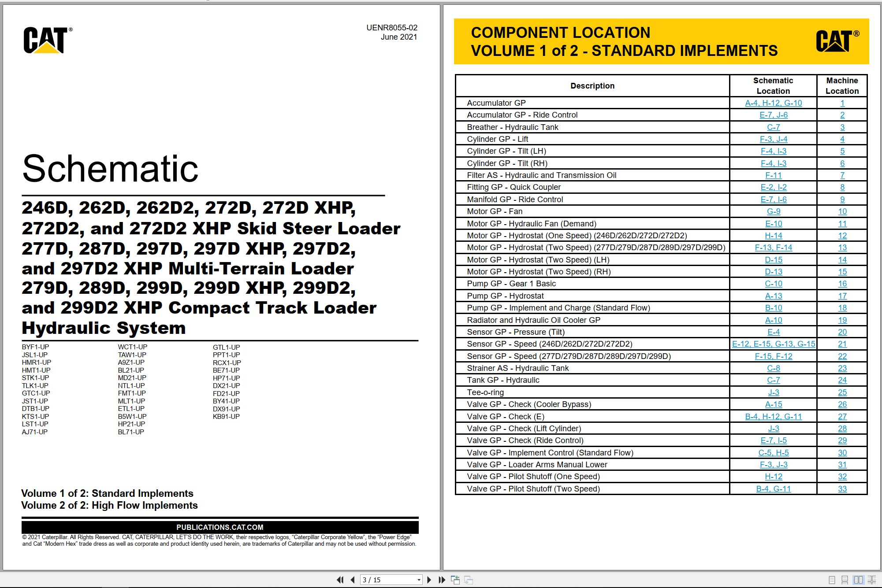Image resolution: width=882 pixels, height=588 pixels.
Task: Click the go to next view icon
Action: (469, 580)
